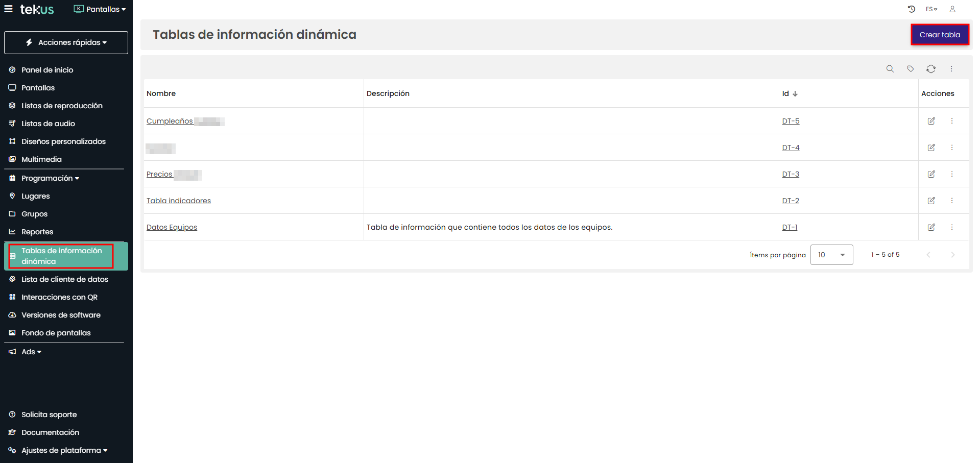The image size is (980, 463).
Task: Go to Listas de reproducción
Action: pos(61,106)
